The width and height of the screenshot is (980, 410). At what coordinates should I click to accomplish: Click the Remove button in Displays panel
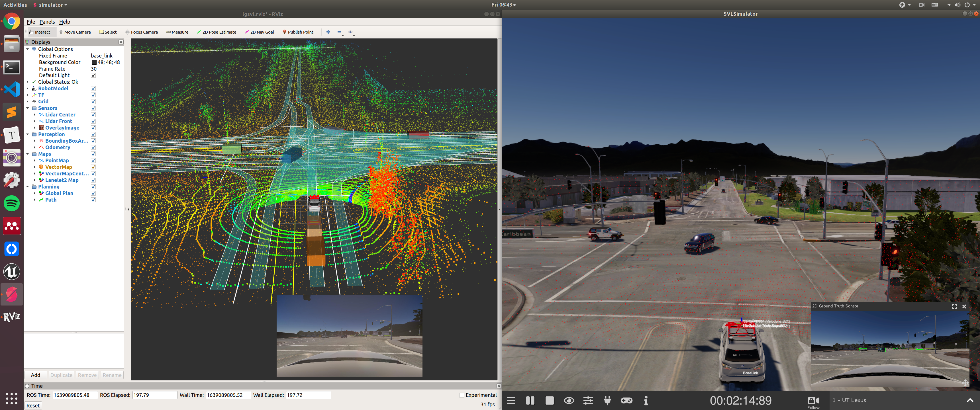coord(87,375)
